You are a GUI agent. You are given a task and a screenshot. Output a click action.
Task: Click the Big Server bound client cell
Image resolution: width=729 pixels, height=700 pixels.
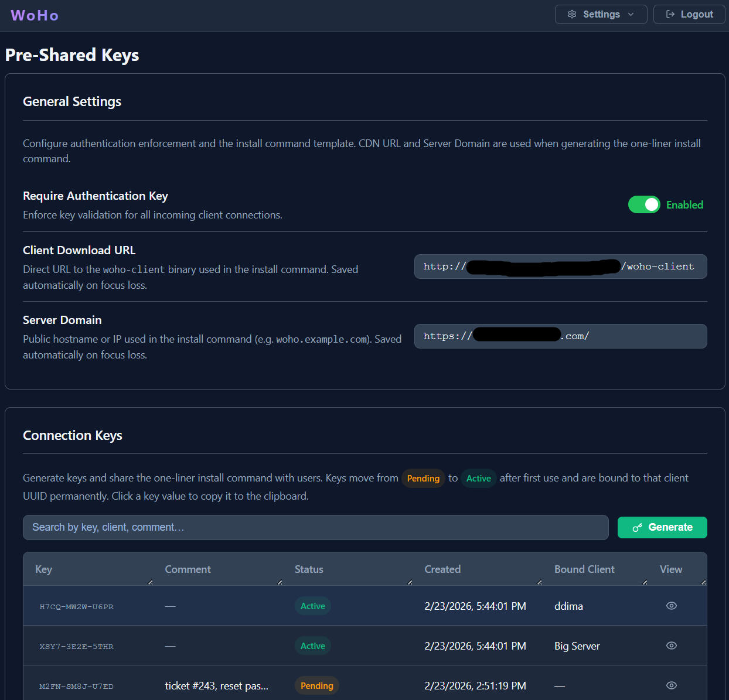[x=577, y=646]
